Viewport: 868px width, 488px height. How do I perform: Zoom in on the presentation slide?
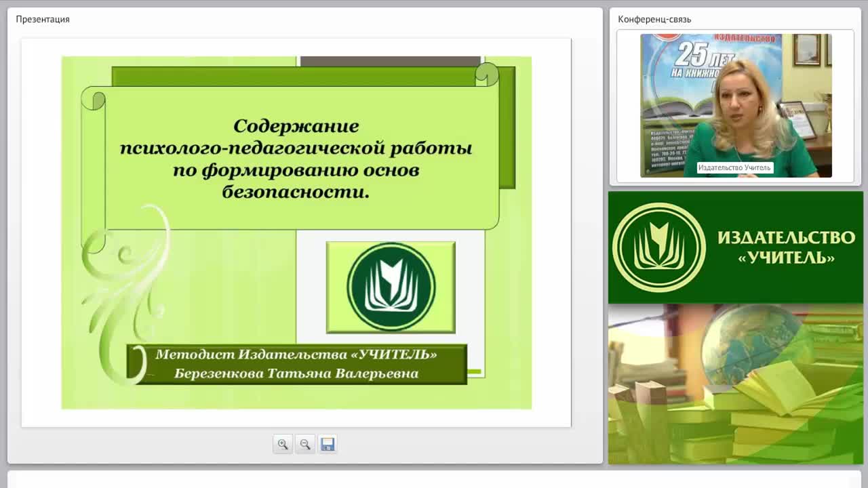coord(283,444)
